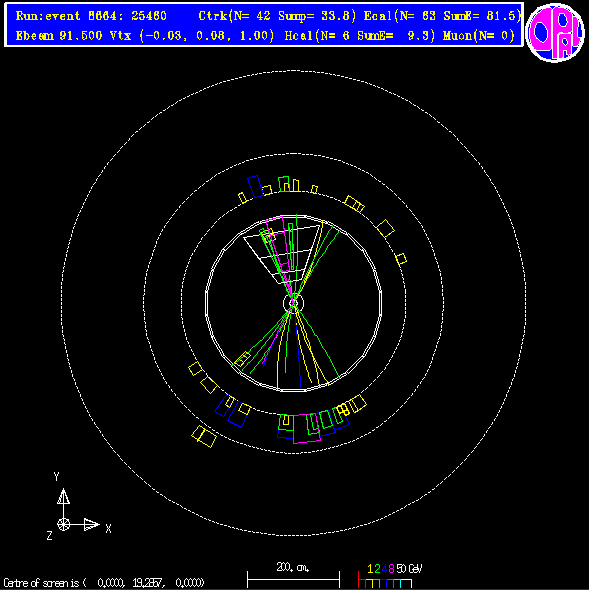Select the central beam pipe circle

[x=293, y=303]
